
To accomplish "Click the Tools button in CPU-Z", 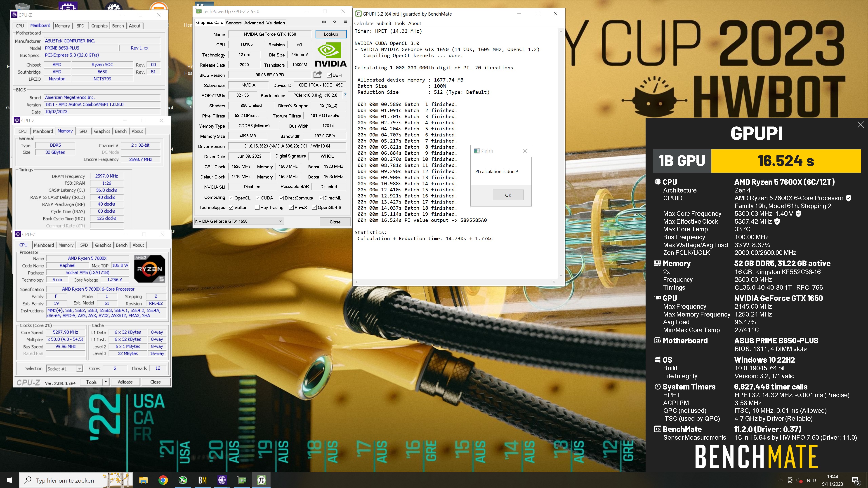I will point(91,382).
